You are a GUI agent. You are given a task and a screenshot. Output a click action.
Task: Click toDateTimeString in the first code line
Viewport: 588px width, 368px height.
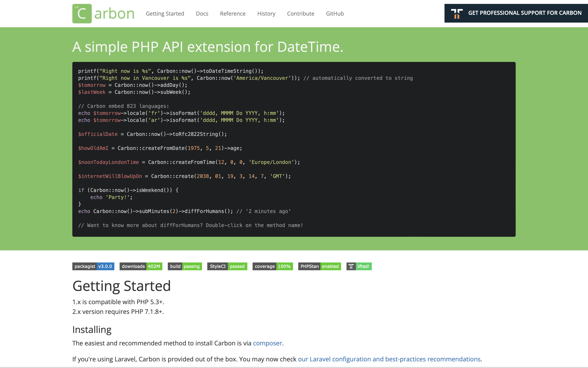point(227,71)
